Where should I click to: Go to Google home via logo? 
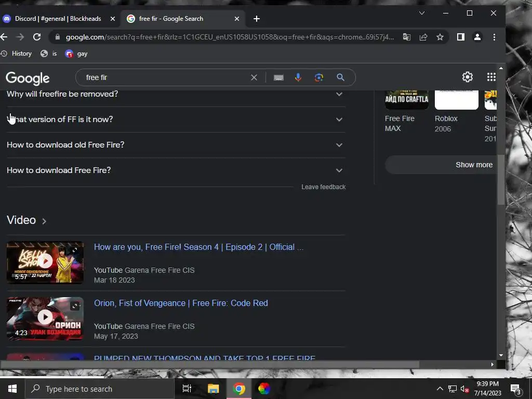(x=28, y=78)
